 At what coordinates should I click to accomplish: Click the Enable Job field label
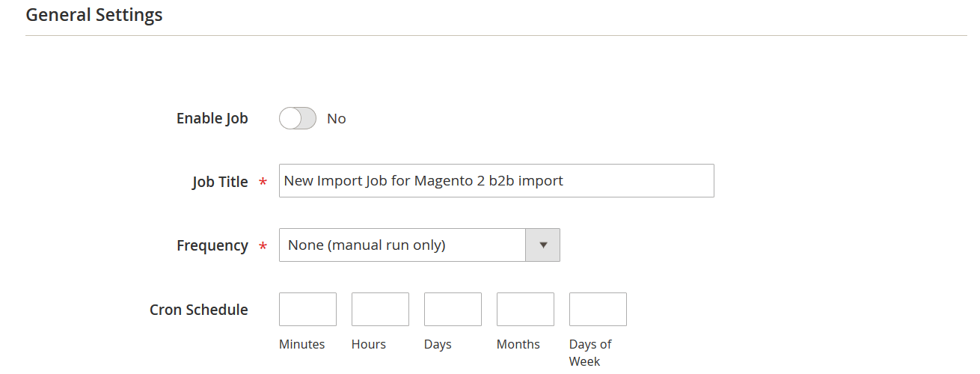pos(212,118)
